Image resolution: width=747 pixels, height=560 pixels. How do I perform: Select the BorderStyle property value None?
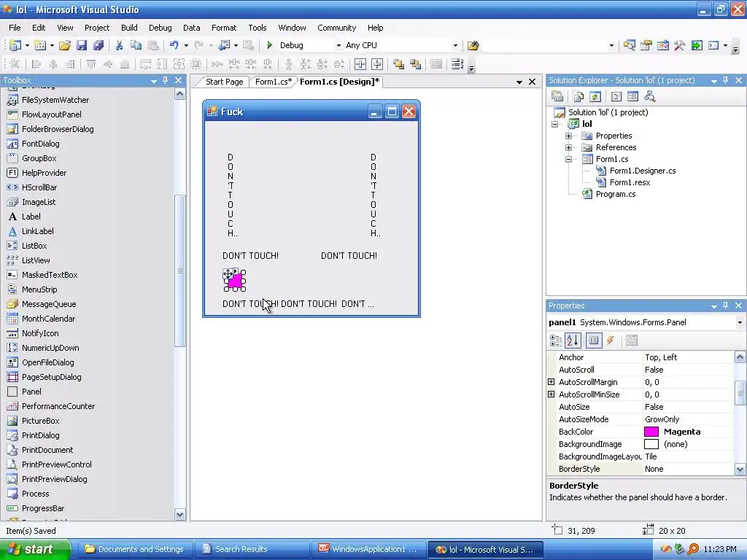[x=689, y=469]
